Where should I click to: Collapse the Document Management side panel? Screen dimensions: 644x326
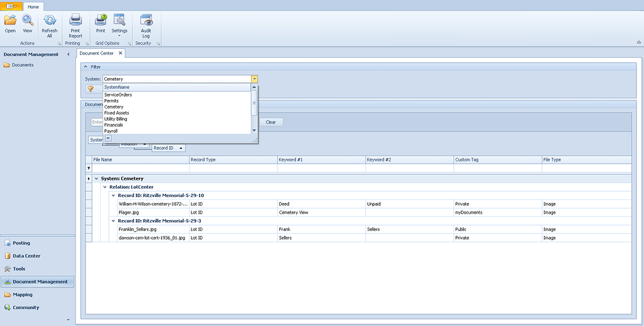68,55
